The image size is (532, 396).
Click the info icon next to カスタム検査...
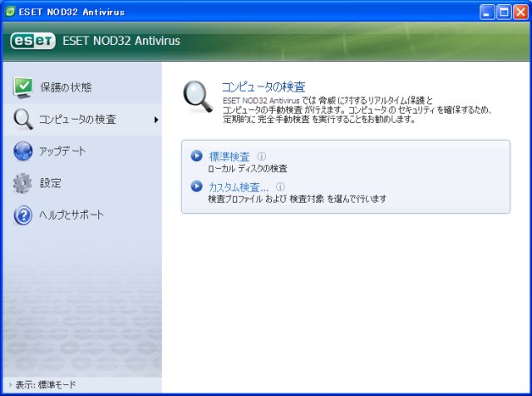281,186
